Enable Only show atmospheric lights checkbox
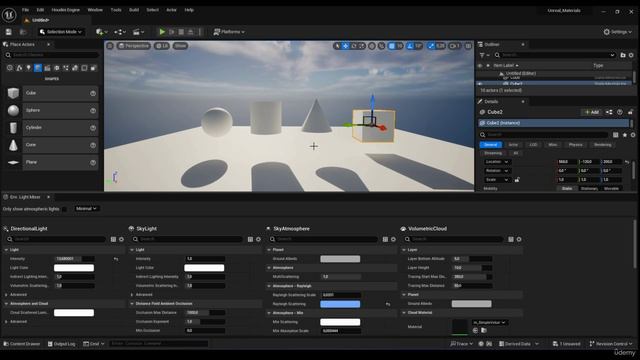This screenshot has height=360, width=640. click(x=64, y=209)
